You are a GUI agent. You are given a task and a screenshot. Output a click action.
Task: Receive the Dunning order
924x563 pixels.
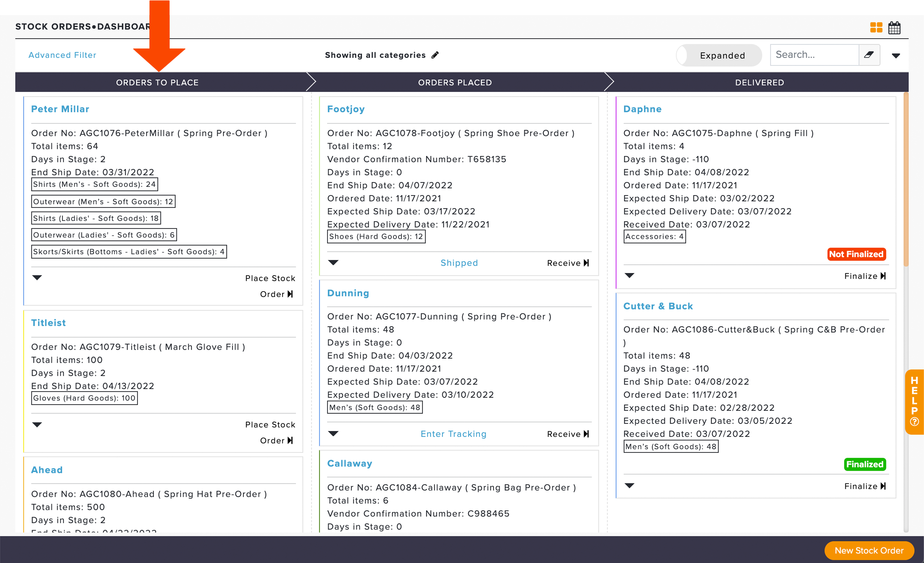(568, 434)
